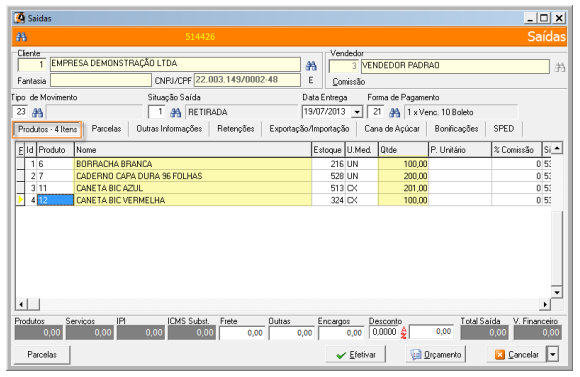
Task: Switch to the Parcelas tab
Action: click(106, 129)
